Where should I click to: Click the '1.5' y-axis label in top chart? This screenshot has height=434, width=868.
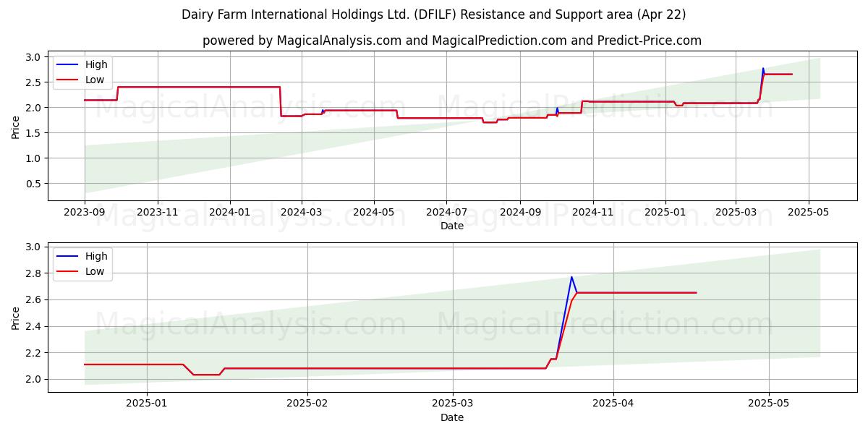click(x=33, y=133)
